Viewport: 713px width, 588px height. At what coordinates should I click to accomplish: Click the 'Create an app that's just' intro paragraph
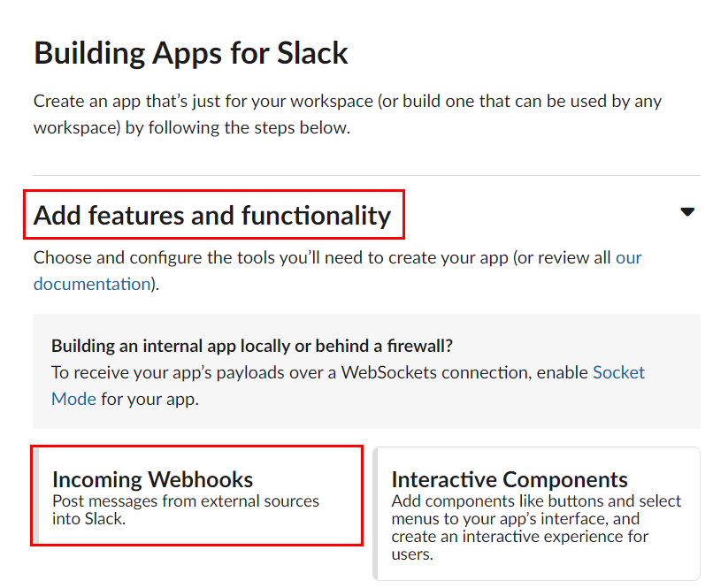coord(348,114)
